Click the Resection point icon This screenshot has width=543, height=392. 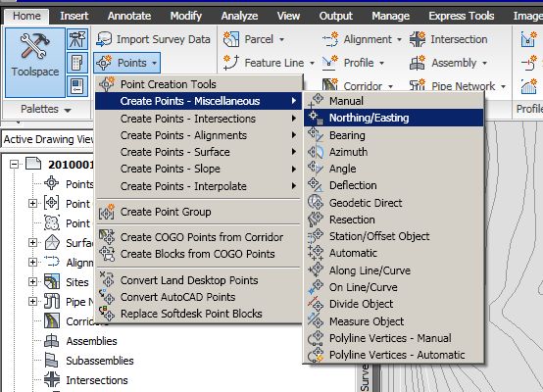point(316,220)
